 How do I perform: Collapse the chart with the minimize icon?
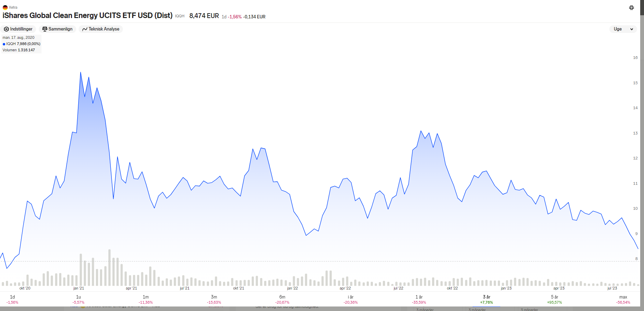click(x=632, y=8)
